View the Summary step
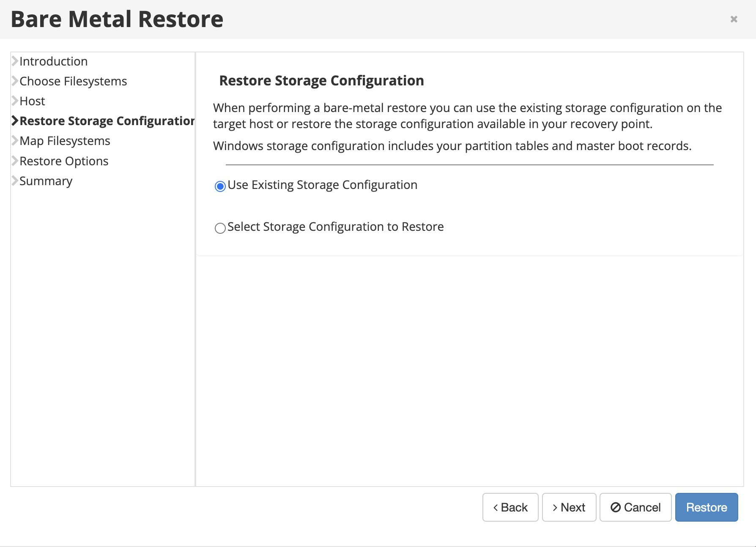Viewport: 756px width, 547px height. click(46, 181)
